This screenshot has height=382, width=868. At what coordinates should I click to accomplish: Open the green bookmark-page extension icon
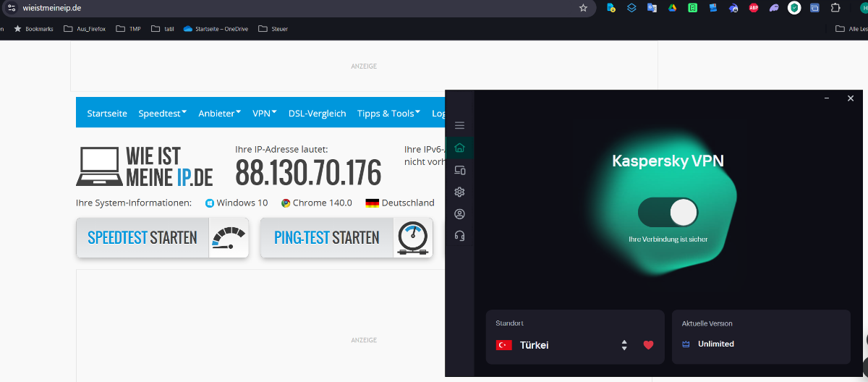click(x=692, y=8)
